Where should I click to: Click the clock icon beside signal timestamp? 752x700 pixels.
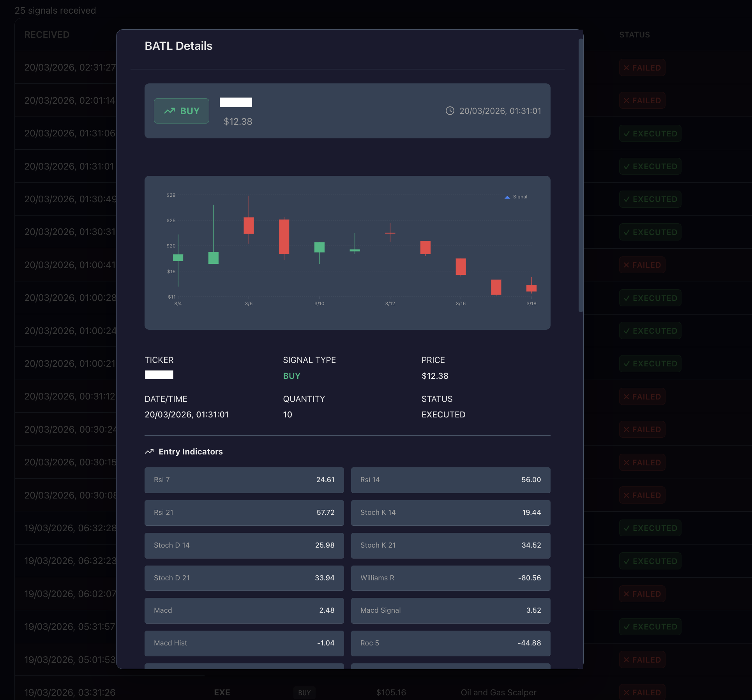(x=450, y=111)
